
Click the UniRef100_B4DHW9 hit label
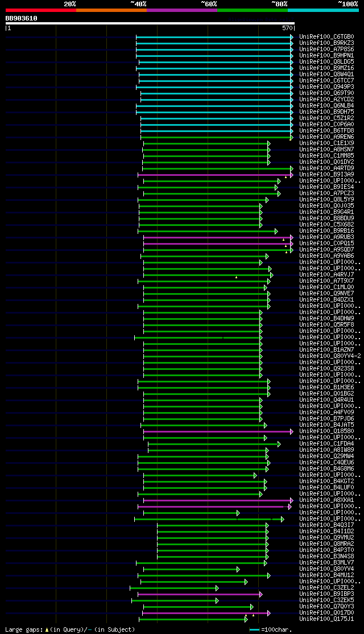tap(327, 319)
